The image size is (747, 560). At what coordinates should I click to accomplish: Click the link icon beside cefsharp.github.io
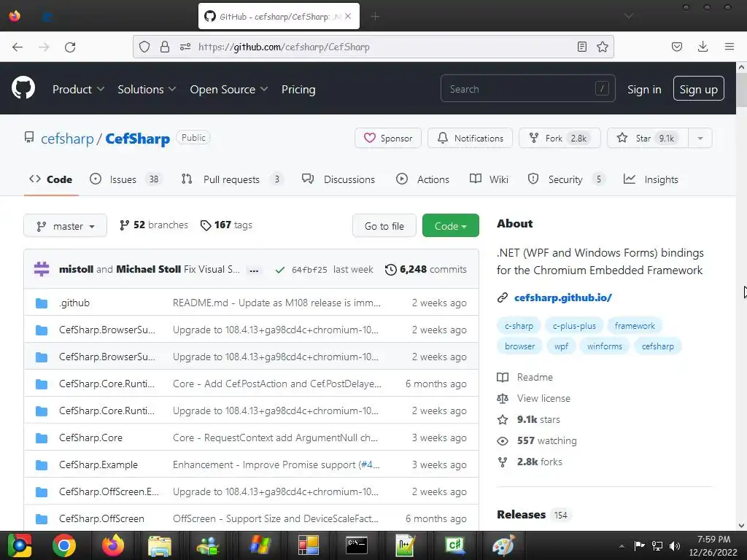point(503,297)
